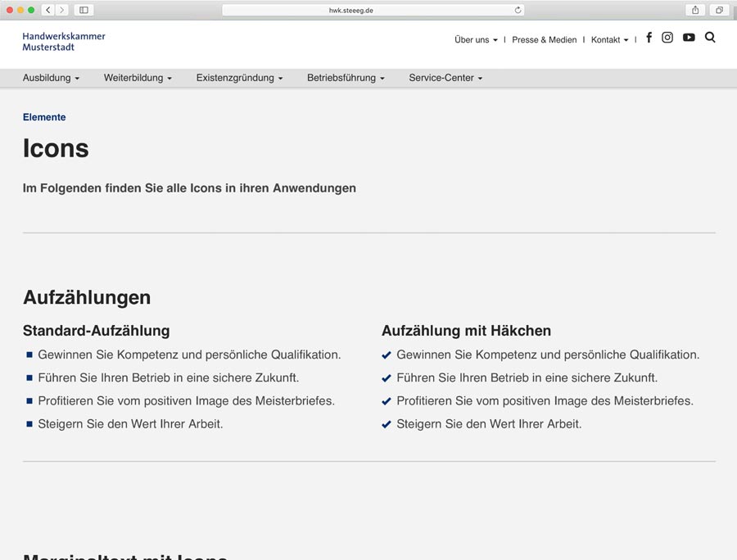The image size is (737, 560).
Task: Open the Presse & Medien link
Action: coord(544,39)
